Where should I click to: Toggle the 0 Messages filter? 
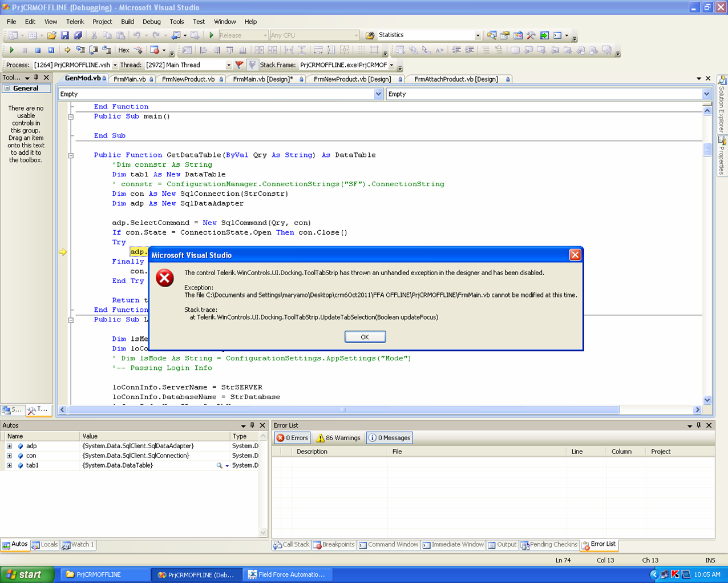pyautogui.click(x=390, y=438)
